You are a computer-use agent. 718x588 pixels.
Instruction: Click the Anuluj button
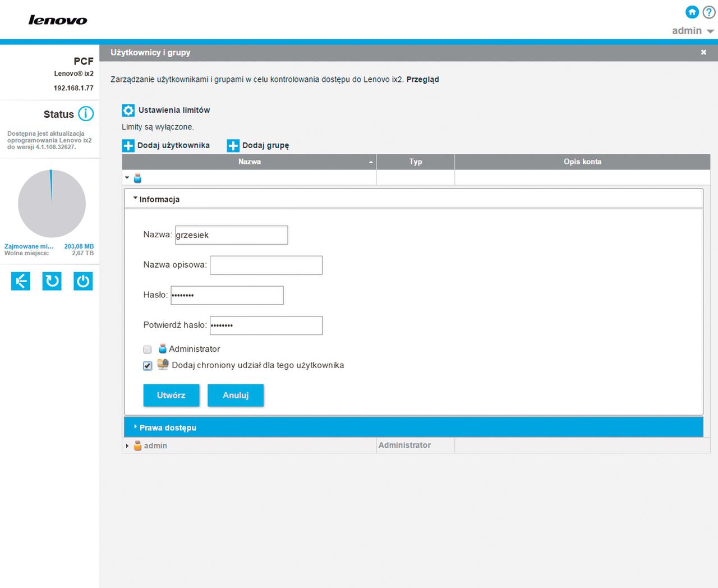(x=236, y=395)
